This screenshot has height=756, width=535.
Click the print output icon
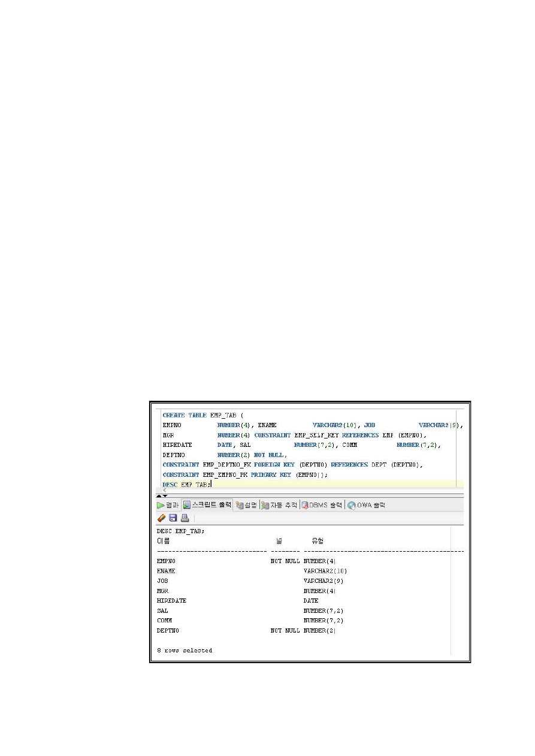click(185, 518)
